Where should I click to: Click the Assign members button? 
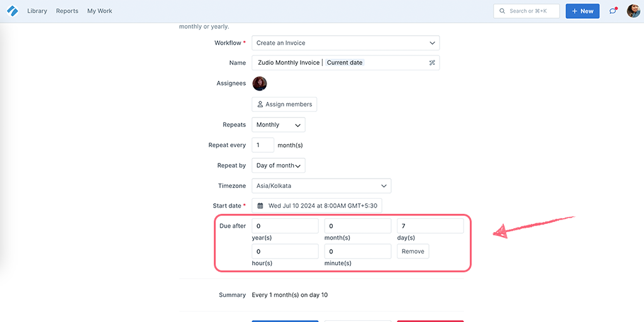pos(284,104)
